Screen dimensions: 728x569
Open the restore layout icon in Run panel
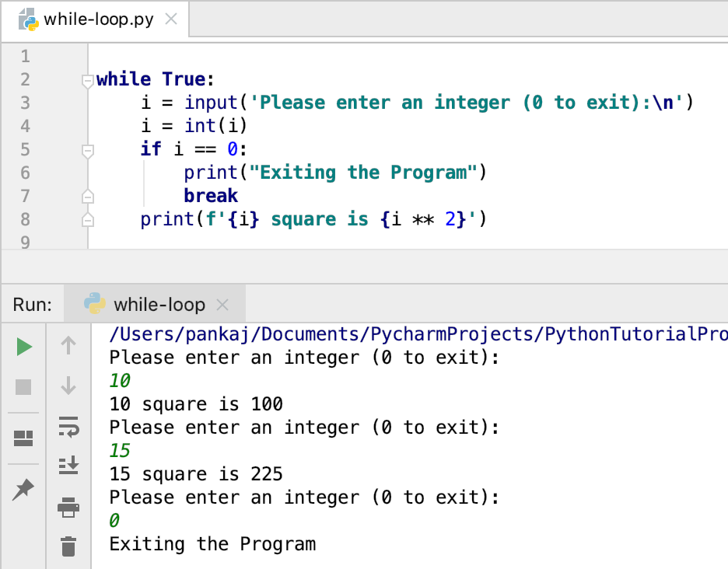click(x=23, y=438)
